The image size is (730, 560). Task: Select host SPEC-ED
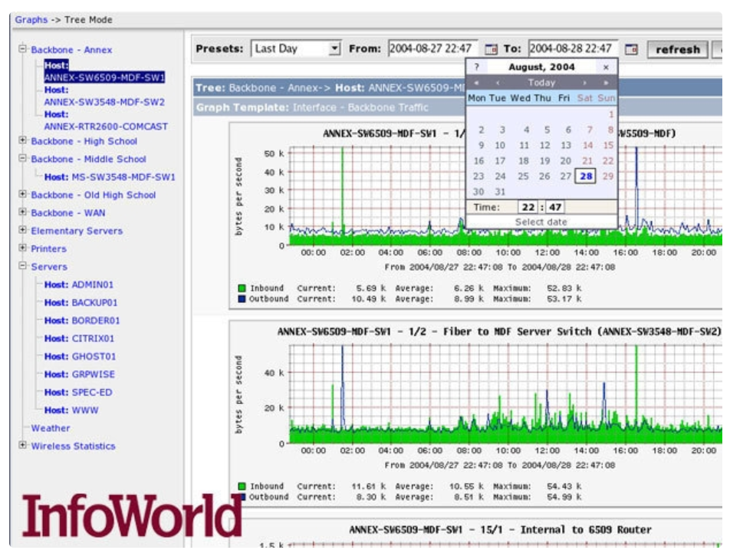coord(78,392)
